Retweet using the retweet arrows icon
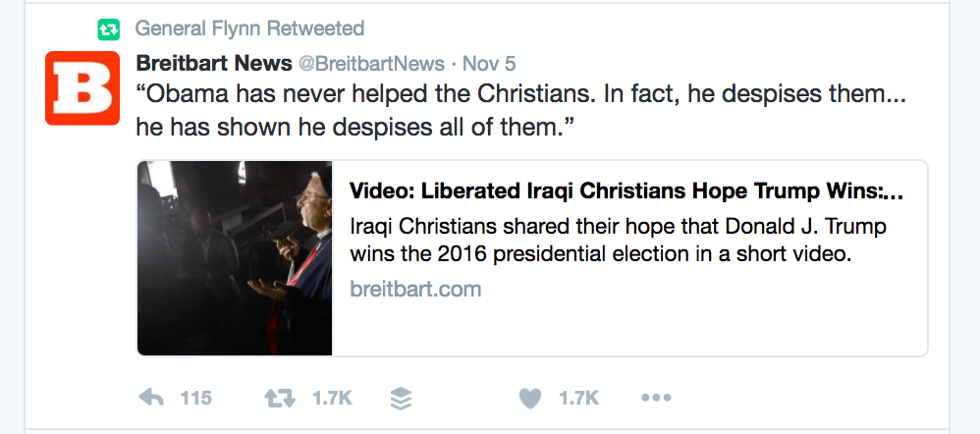This screenshot has height=434, width=980. [280, 398]
